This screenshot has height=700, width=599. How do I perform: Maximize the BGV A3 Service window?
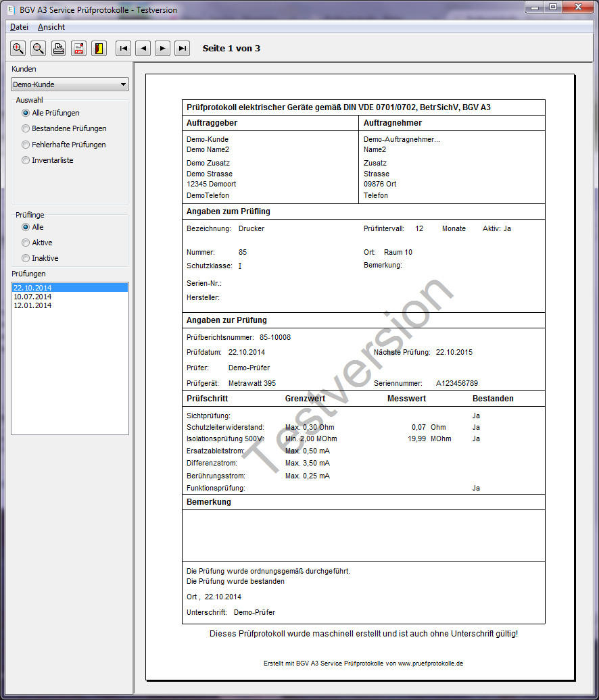coord(554,7)
